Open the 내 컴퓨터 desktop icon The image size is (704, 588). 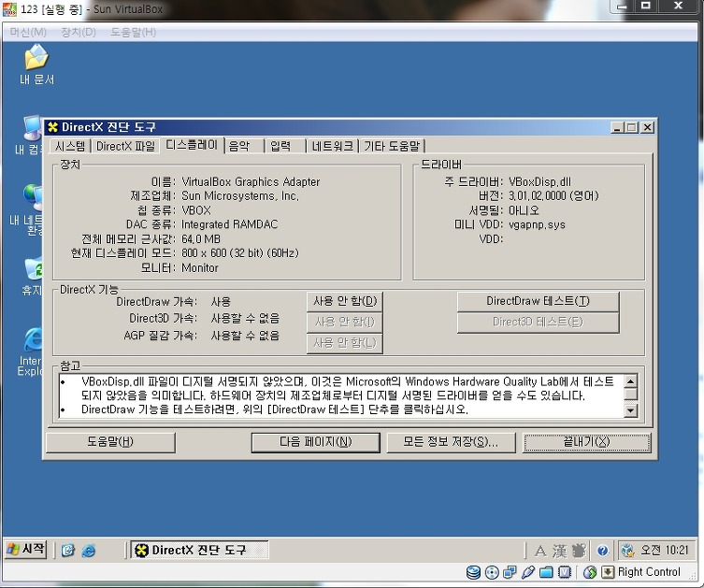coord(31,136)
